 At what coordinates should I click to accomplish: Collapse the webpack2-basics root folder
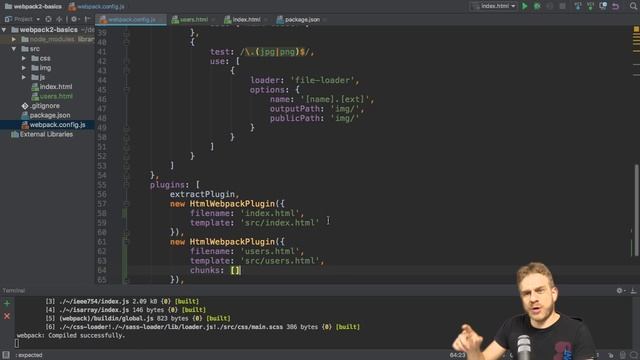tap(4, 30)
